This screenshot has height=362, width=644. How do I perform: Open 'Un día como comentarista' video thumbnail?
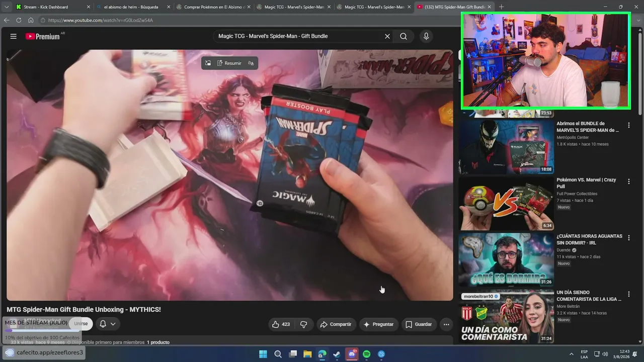(x=506, y=317)
